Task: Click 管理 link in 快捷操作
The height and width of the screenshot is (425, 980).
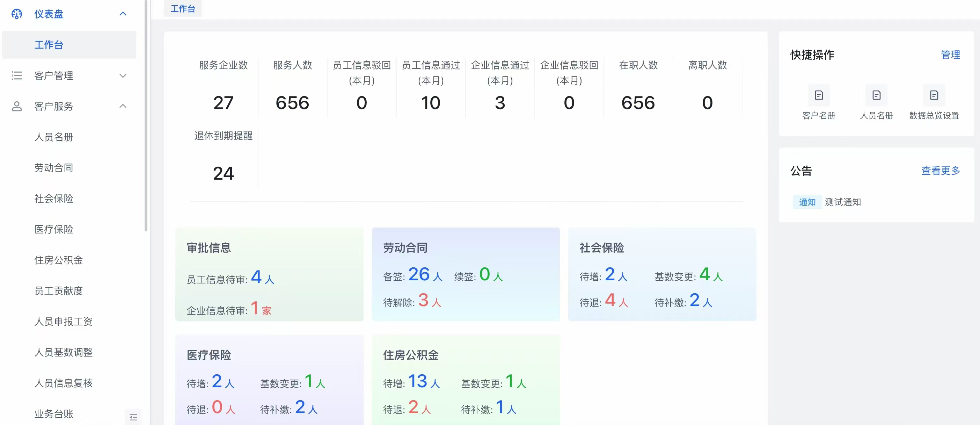Action: (x=950, y=55)
